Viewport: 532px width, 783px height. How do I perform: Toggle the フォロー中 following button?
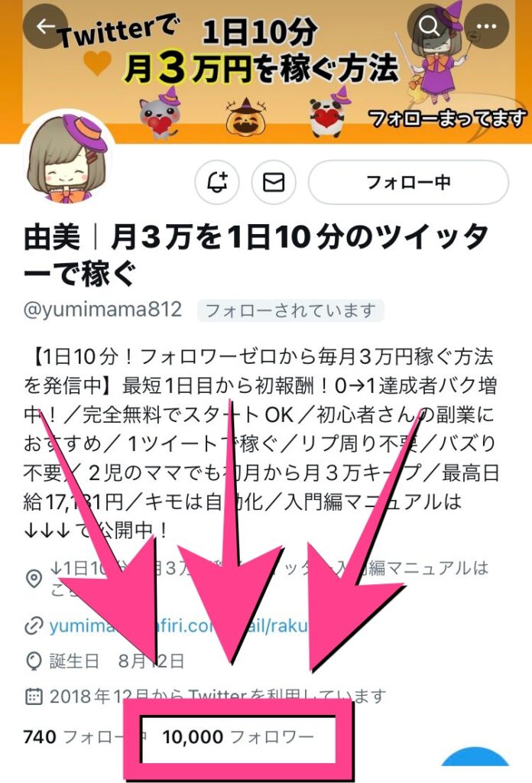click(408, 182)
